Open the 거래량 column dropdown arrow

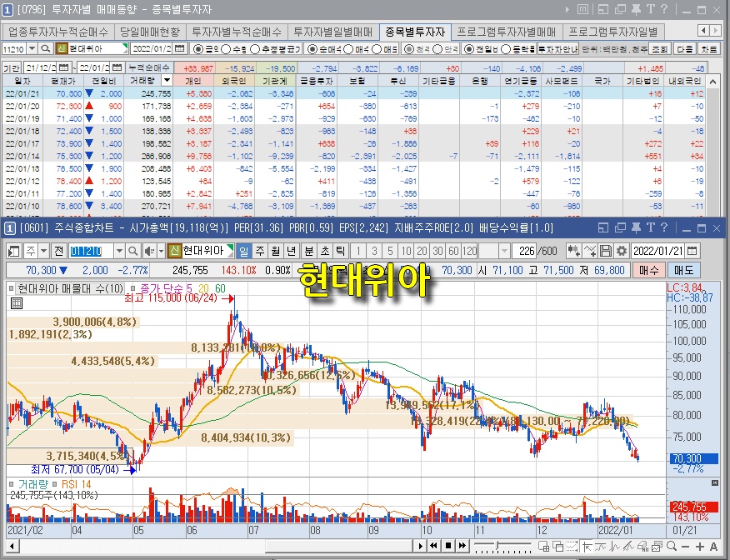(167, 81)
